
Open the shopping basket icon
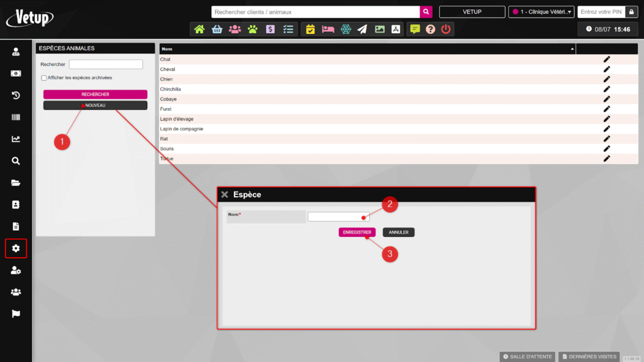point(217,29)
